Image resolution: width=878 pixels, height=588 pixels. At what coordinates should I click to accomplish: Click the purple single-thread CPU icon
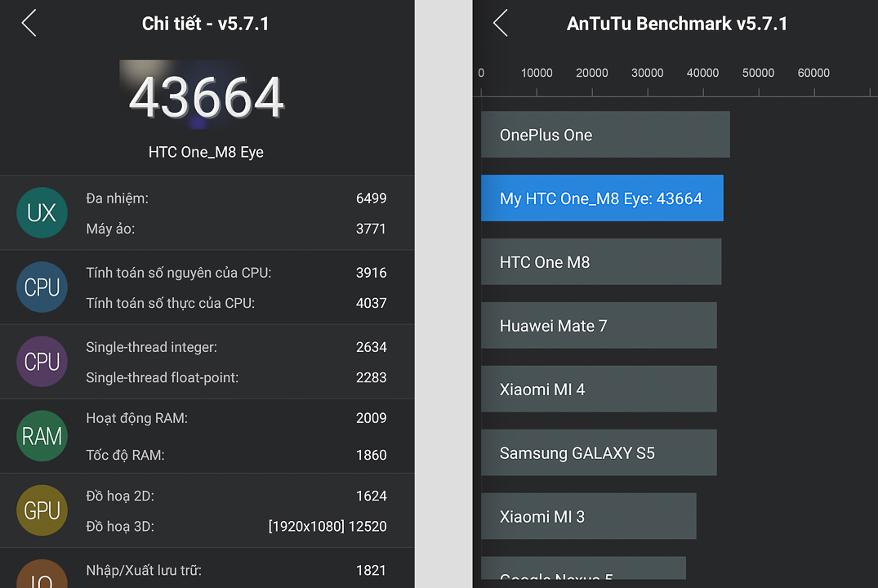(42, 362)
